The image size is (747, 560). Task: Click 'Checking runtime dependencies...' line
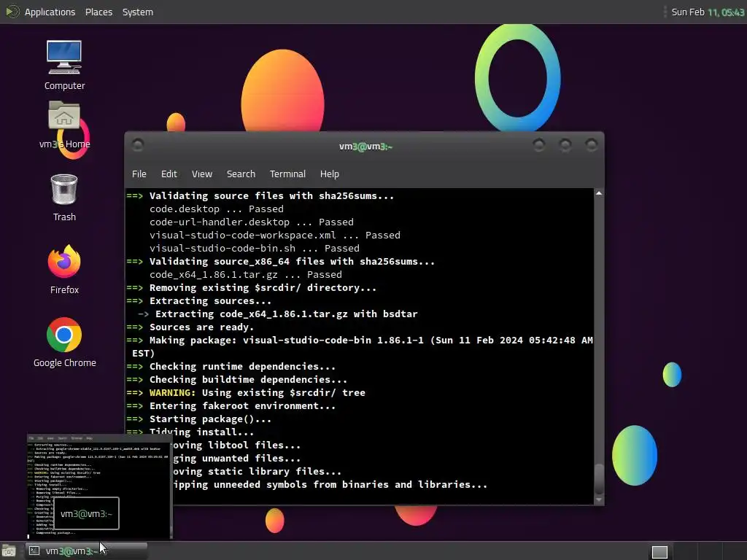pos(242,367)
